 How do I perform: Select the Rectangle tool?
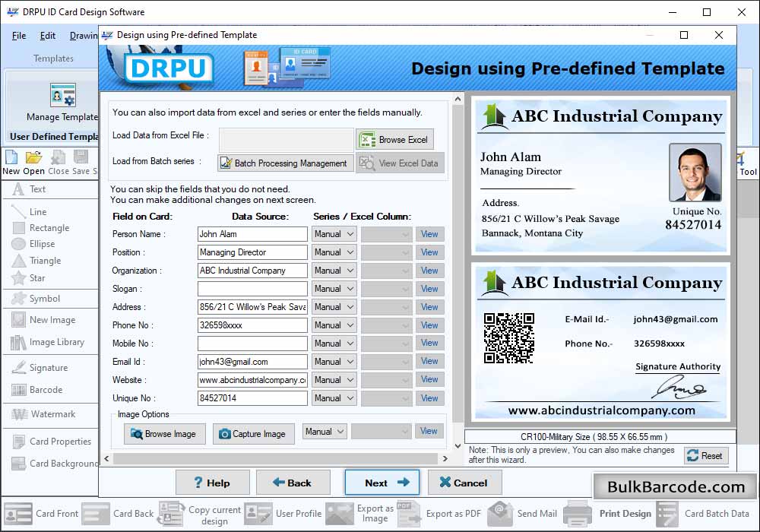(x=50, y=228)
